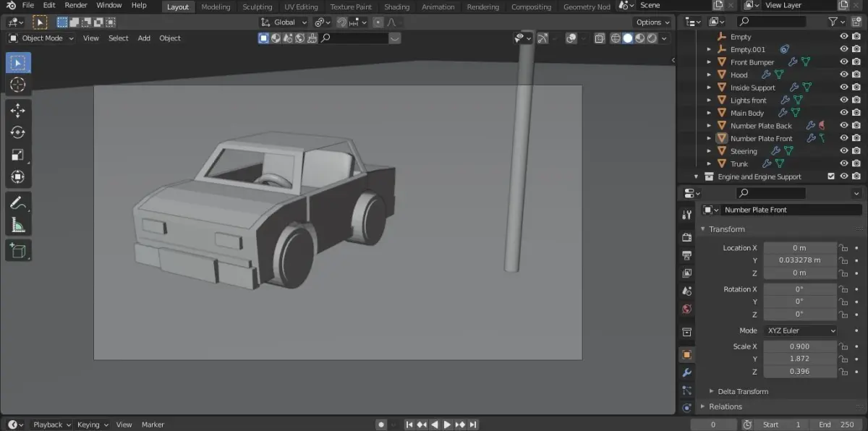868x431 pixels.
Task: Select the Select Box tool in the toolbar
Action: (18, 63)
